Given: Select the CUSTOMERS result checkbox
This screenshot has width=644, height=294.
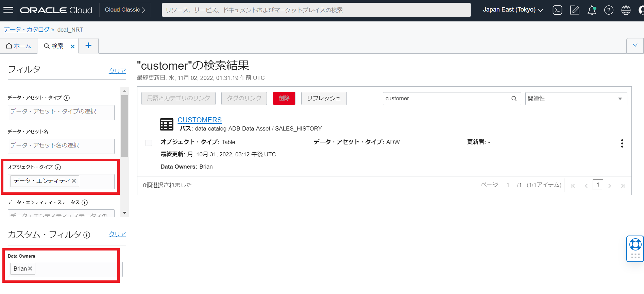Looking at the screenshot, I should (x=149, y=143).
